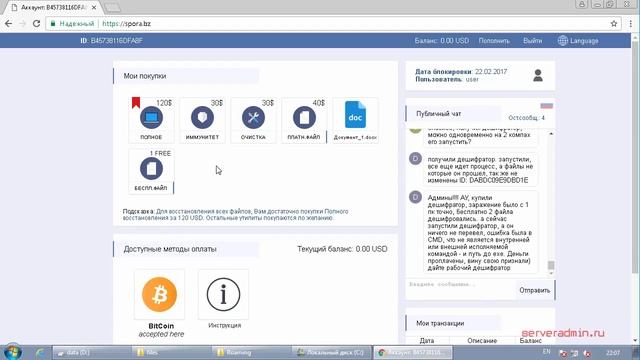Click Текущий баланс: 0.00 USD text
The image size is (640, 360).
pos(342,249)
